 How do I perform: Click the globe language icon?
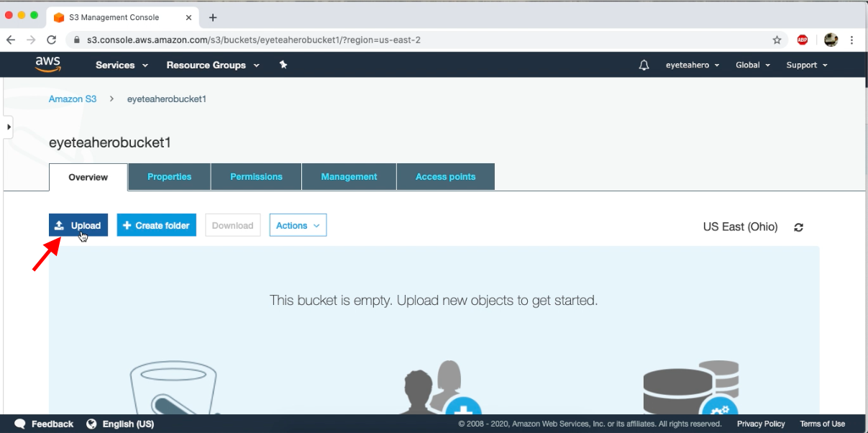[x=91, y=424]
